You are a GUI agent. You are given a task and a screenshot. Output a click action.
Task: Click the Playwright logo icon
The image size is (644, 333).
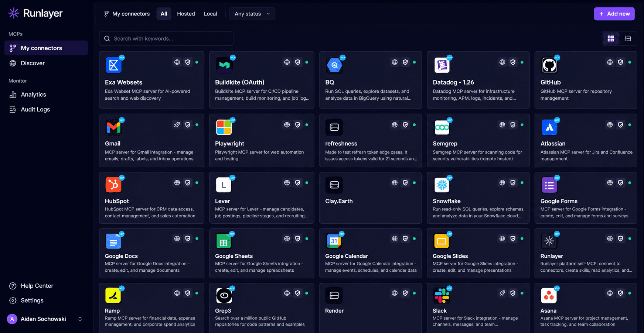pyautogui.click(x=224, y=127)
